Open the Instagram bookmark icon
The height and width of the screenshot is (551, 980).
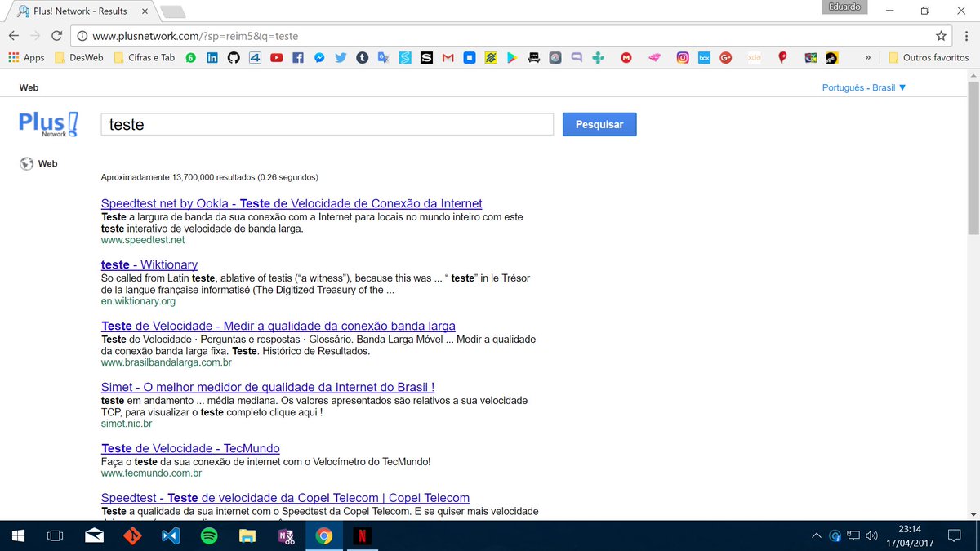tap(683, 58)
